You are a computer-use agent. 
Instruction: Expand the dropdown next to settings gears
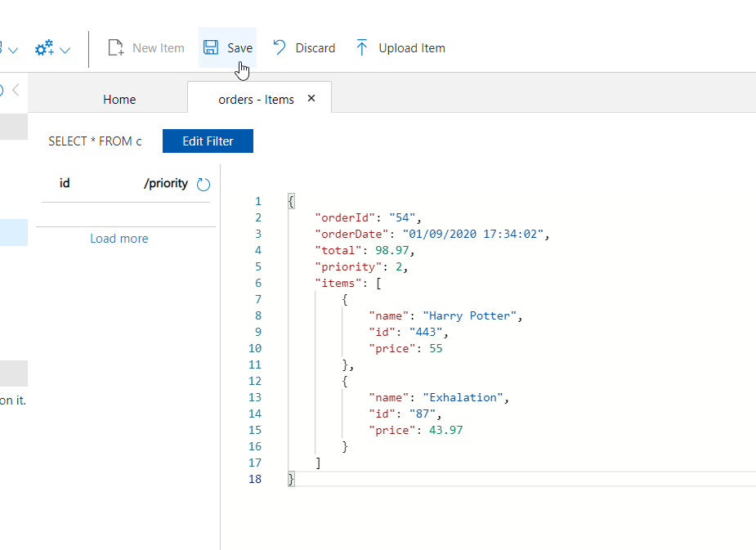(65, 50)
